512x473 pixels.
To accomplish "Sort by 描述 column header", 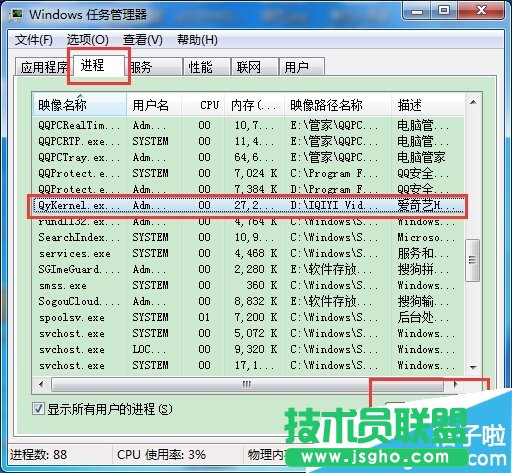I will tap(428, 105).
